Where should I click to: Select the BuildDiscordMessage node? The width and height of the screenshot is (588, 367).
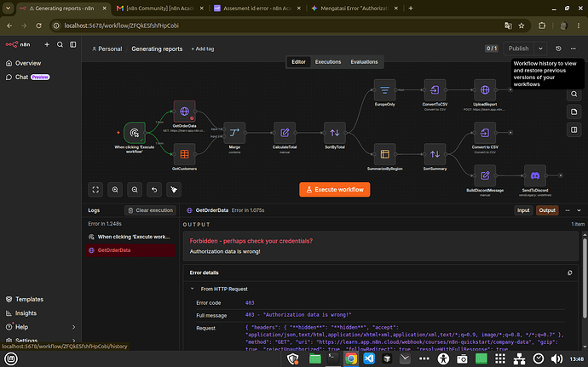(x=485, y=175)
